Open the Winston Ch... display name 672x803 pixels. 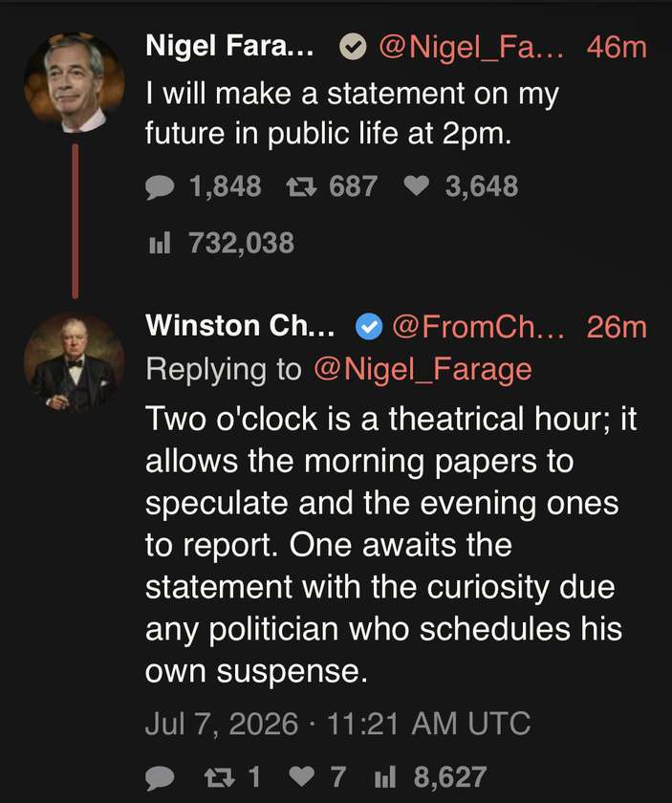coord(240,326)
